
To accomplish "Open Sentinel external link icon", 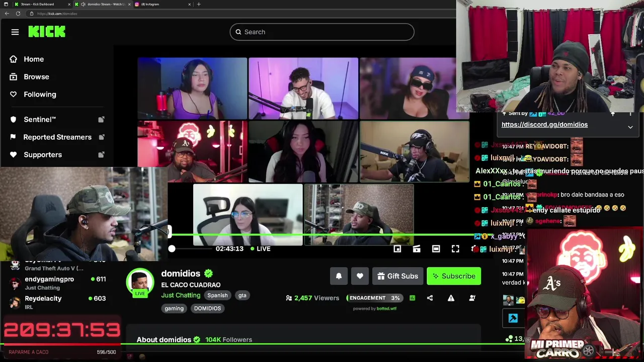I will coord(101,120).
